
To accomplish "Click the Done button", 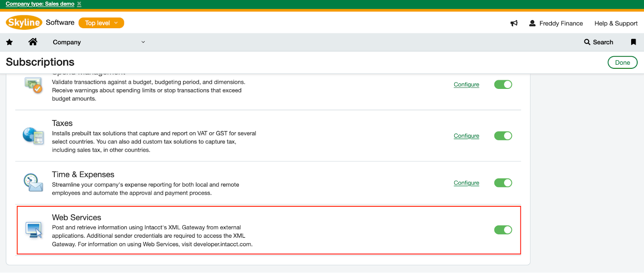I will click(622, 62).
